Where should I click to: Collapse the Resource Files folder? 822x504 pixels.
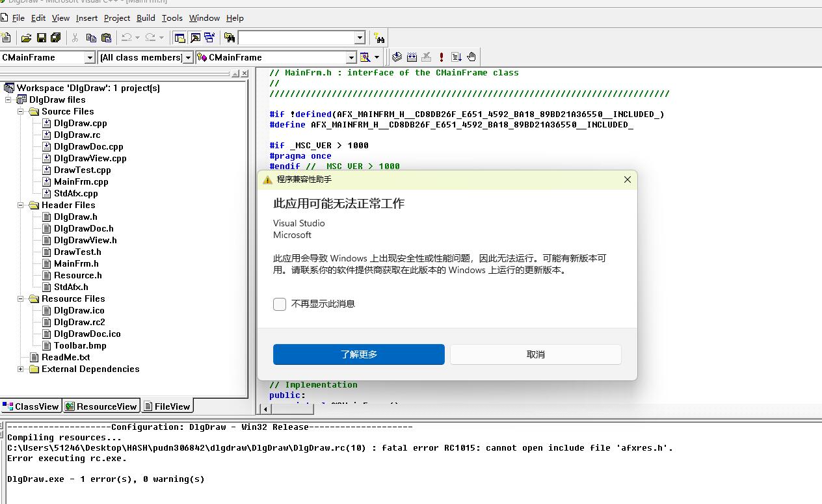click(x=21, y=298)
